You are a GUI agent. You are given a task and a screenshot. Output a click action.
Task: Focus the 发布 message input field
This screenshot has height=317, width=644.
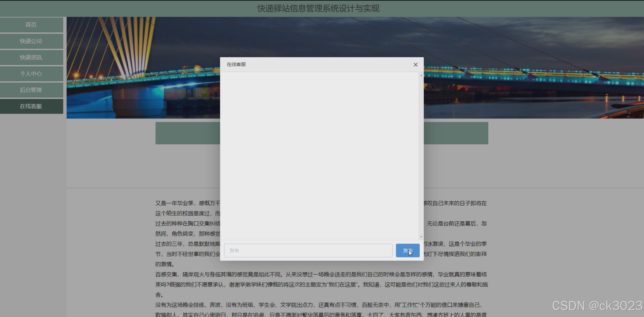point(308,250)
